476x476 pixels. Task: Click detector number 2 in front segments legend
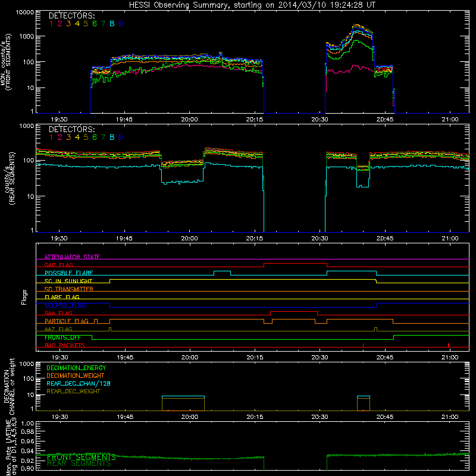point(60,24)
